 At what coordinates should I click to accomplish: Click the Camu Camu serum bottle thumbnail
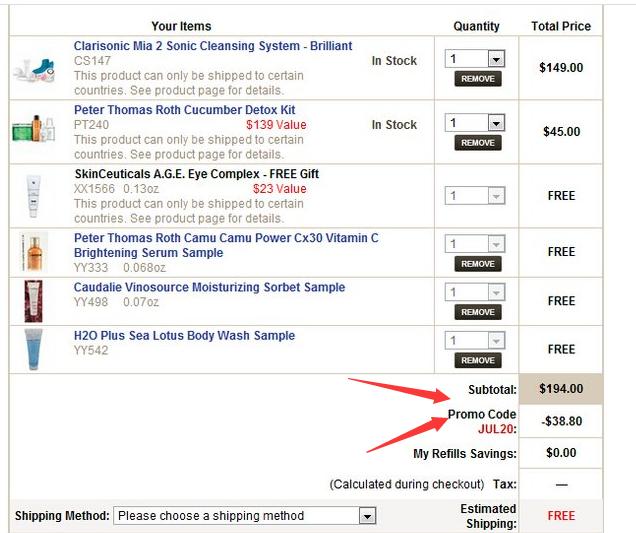[x=34, y=252]
